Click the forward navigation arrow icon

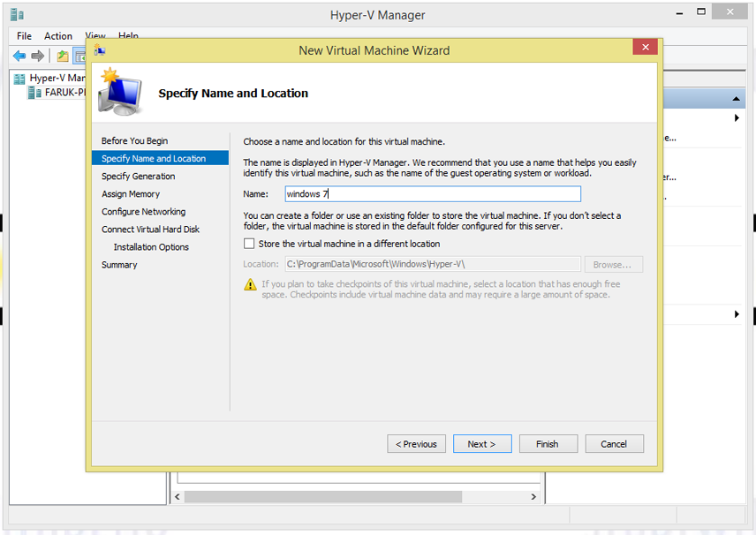pos(37,56)
